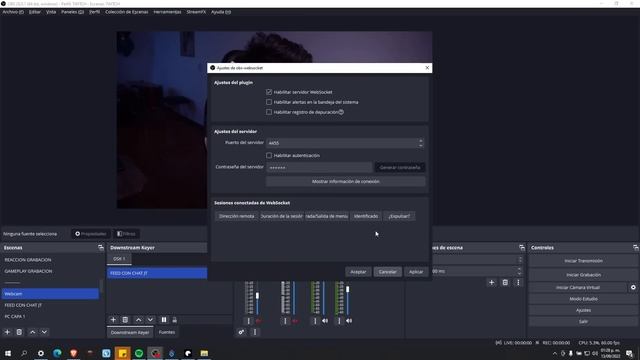
Task: Add a new scene in Escenas panel
Action: [x=7, y=332]
